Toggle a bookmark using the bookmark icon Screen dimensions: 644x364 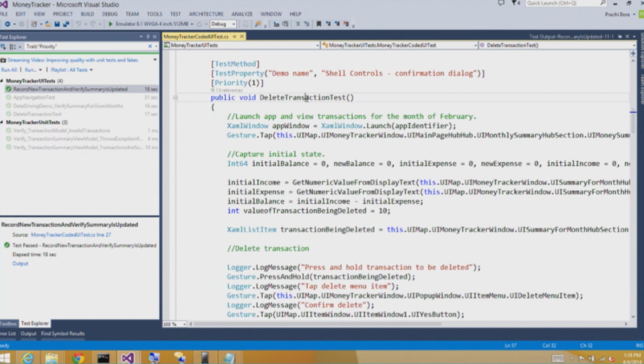319,25
